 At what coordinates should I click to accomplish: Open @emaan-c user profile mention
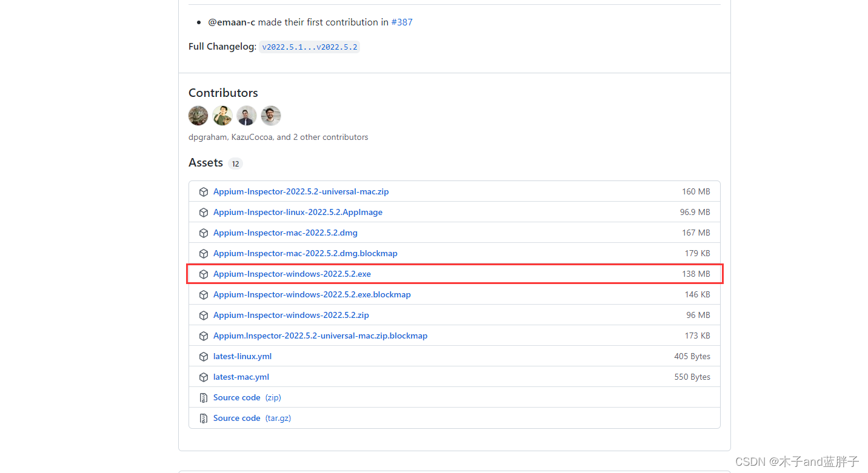point(232,22)
